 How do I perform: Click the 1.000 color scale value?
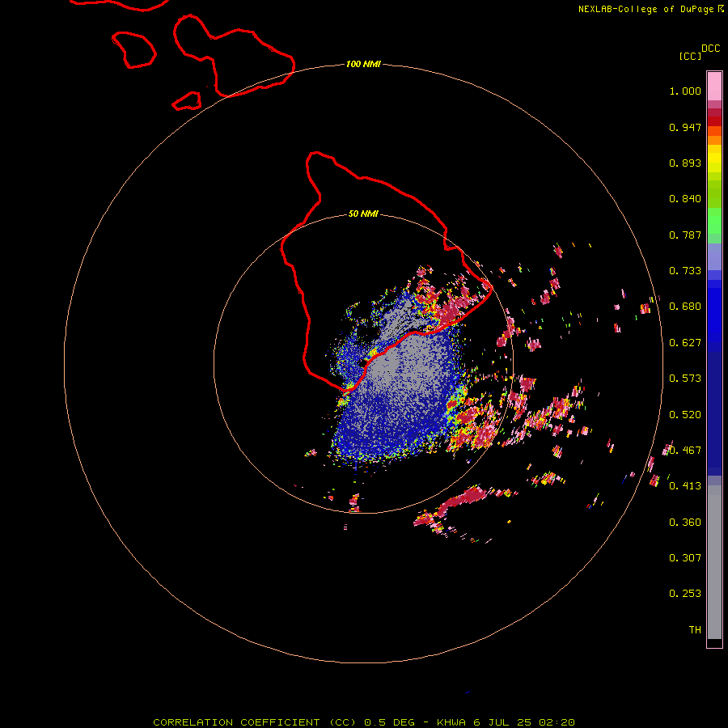[685, 91]
